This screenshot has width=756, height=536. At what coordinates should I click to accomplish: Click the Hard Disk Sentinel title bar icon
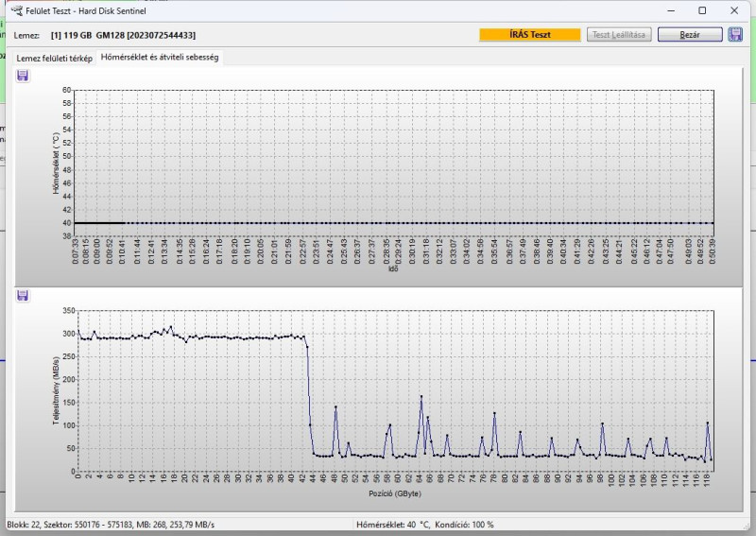point(17,10)
